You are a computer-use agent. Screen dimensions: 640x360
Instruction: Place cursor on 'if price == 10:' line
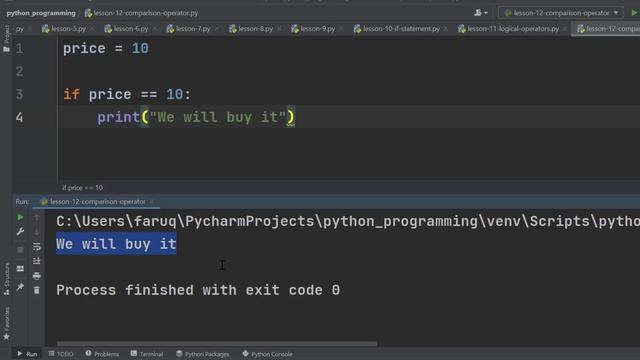click(x=127, y=95)
